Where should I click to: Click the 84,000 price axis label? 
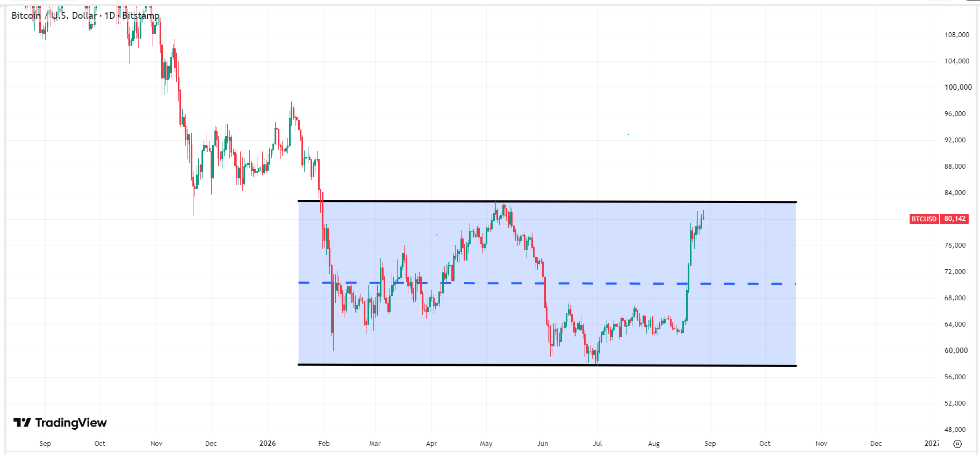955,193
